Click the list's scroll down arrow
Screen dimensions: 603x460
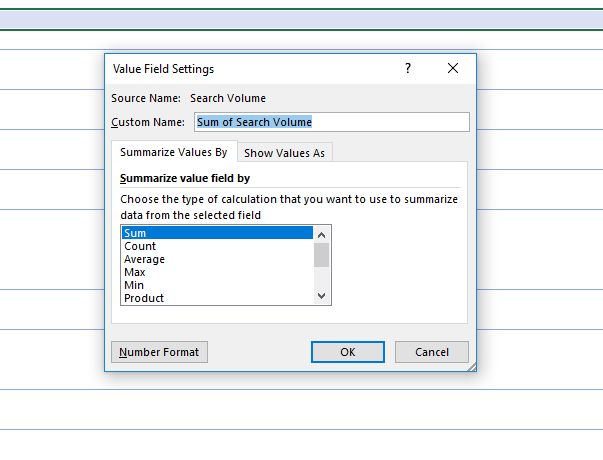click(x=321, y=296)
